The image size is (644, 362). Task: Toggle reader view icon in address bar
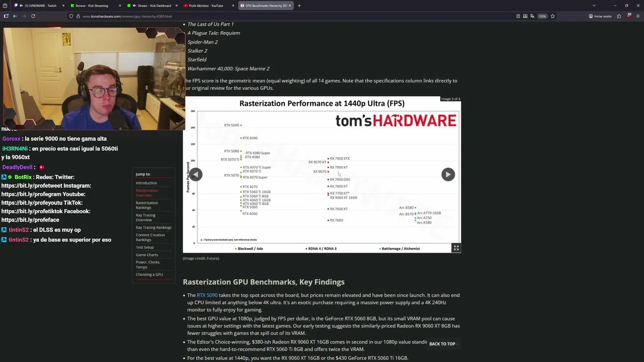pos(518,16)
